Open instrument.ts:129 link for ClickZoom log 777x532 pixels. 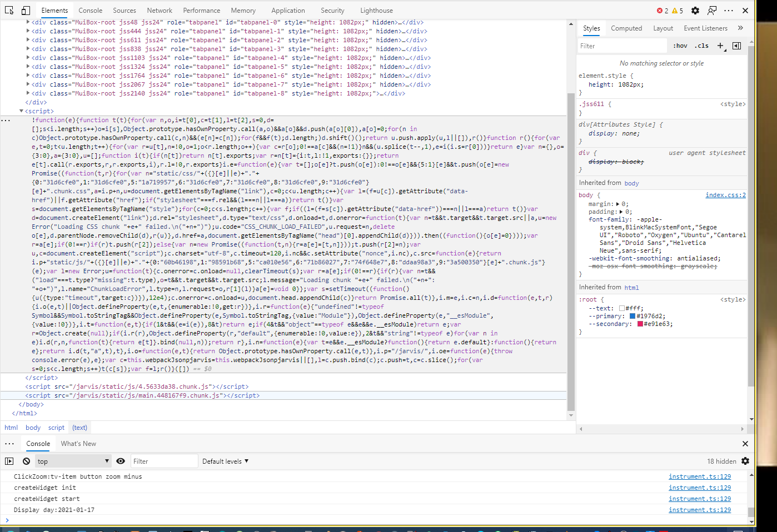point(700,476)
